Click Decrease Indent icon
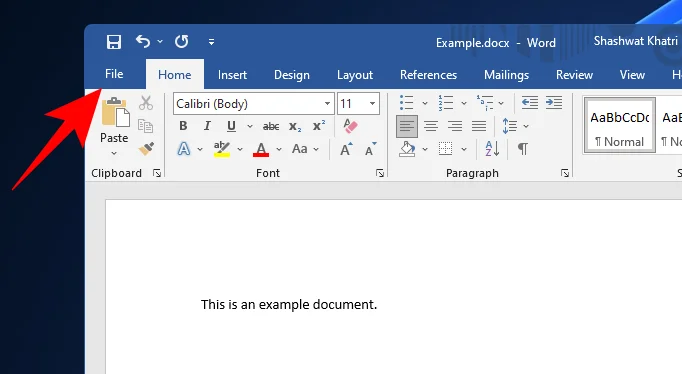The width and height of the screenshot is (682, 374). pyautogui.click(x=529, y=103)
